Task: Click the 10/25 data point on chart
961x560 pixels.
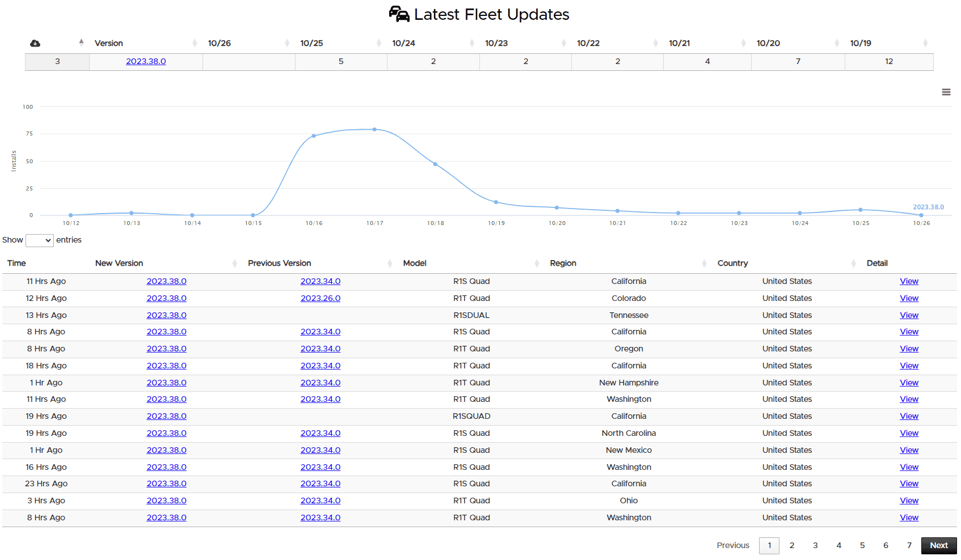Action: point(861,210)
